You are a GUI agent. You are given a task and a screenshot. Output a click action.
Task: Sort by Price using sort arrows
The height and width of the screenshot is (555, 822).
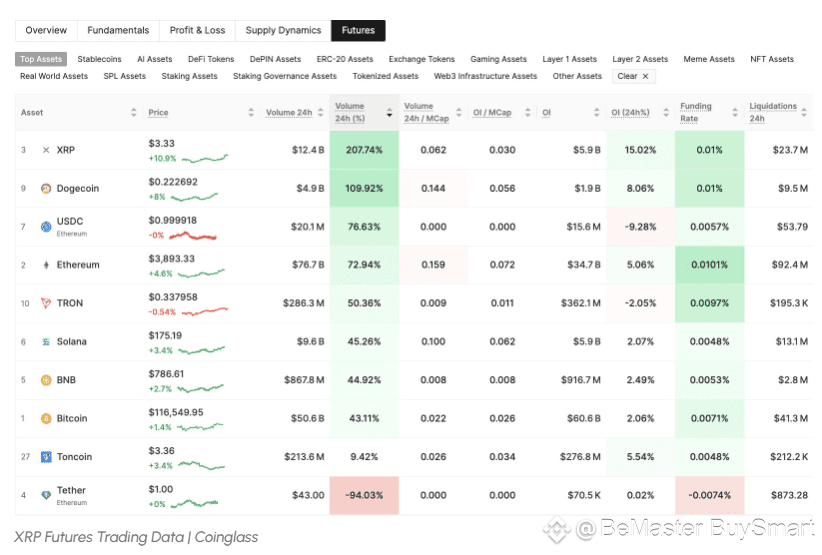[251, 113]
